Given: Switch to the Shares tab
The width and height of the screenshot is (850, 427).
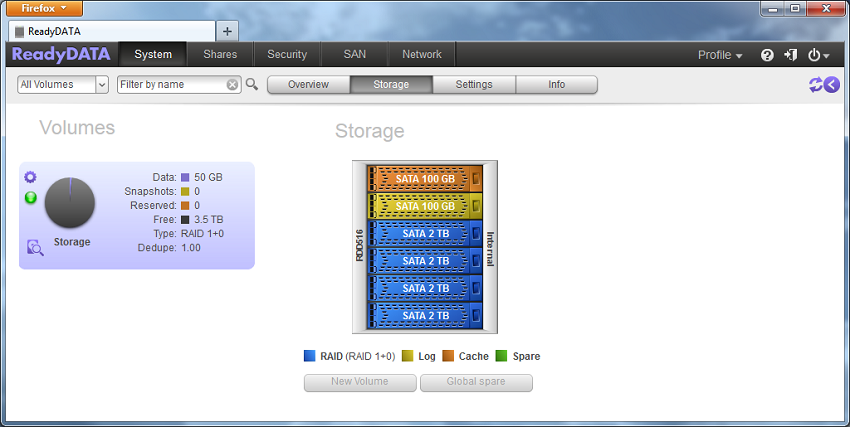Looking at the screenshot, I should [220, 54].
